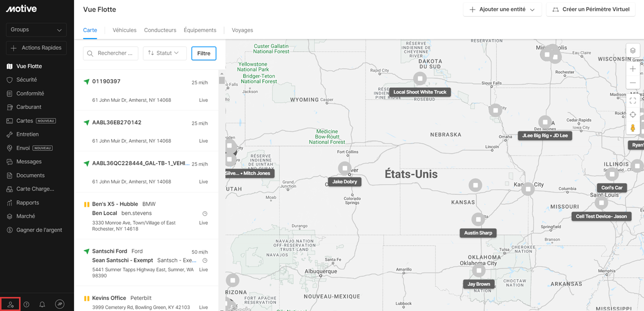Click the Conformité sidebar icon

pos(10,93)
